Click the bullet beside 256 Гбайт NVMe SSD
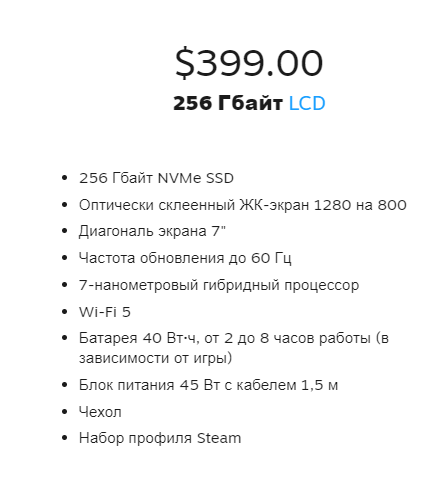 pyautogui.click(x=65, y=178)
